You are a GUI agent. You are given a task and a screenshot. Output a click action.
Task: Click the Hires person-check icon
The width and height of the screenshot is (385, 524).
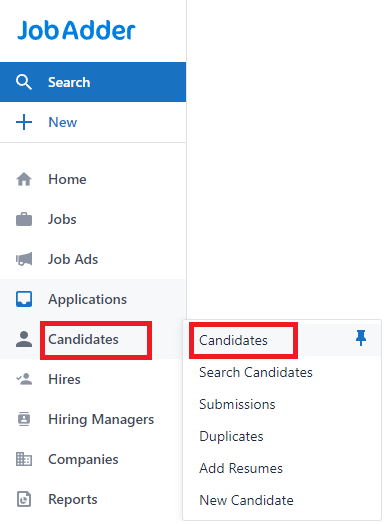[x=24, y=379]
